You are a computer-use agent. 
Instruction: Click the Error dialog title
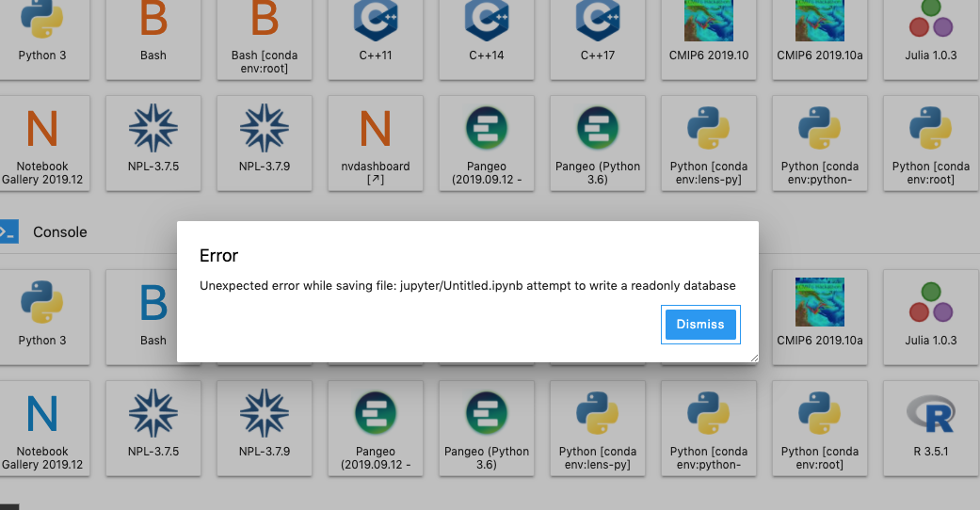[x=218, y=256]
